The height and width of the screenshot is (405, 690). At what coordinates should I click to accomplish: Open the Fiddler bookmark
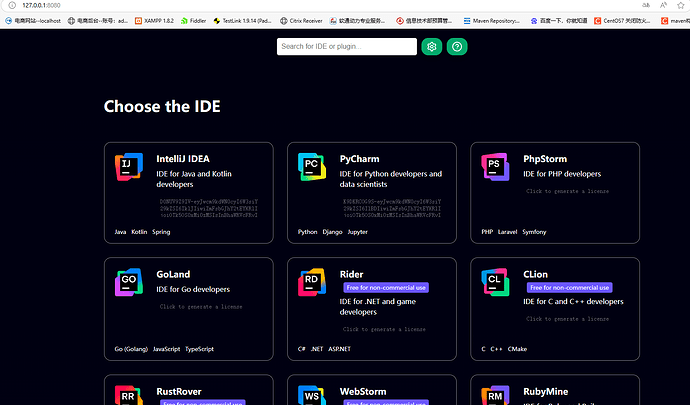point(194,21)
